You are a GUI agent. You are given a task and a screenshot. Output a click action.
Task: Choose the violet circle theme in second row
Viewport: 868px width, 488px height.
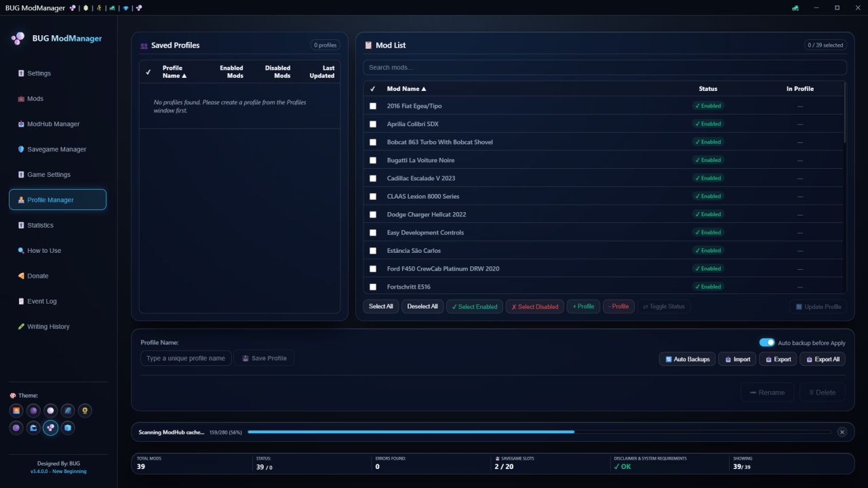[x=16, y=428]
